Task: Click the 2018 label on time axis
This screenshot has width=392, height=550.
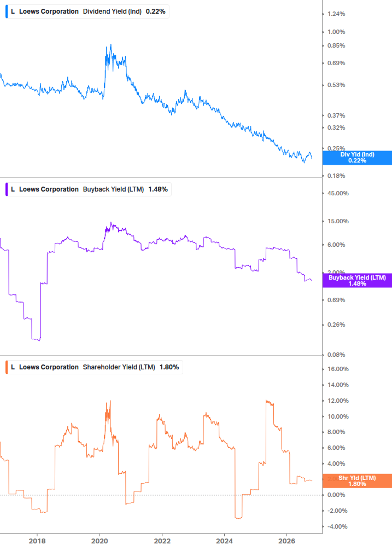Action: (x=37, y=541)
